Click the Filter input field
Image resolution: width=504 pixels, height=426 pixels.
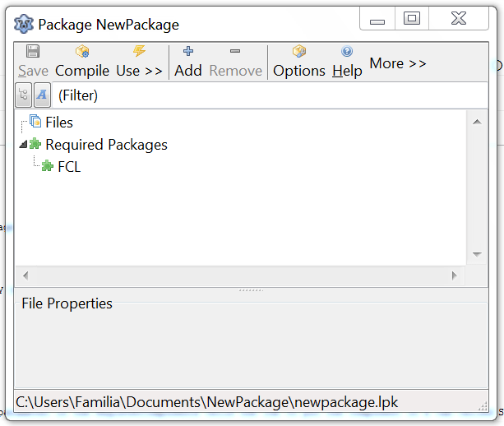pyautogui.click(x=270, y=95)
